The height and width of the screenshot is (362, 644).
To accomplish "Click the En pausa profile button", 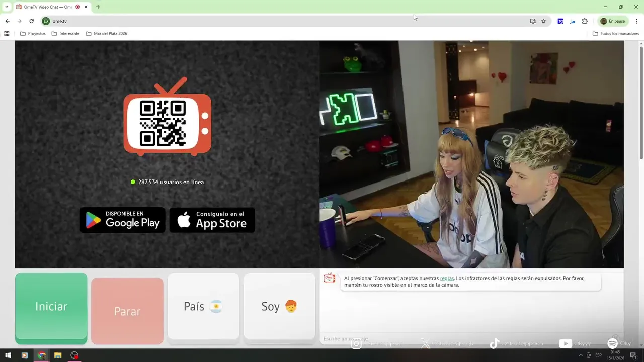I will pos(612,21).
